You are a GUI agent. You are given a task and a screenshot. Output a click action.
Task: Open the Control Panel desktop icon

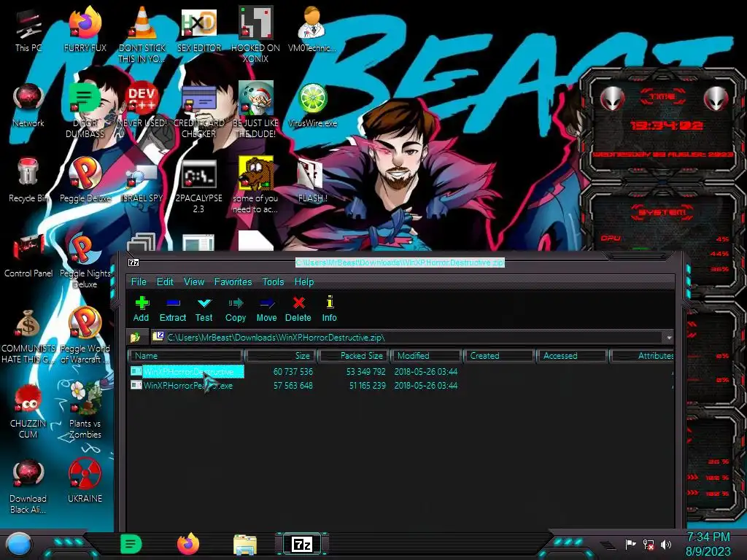[x=28, y=255]
